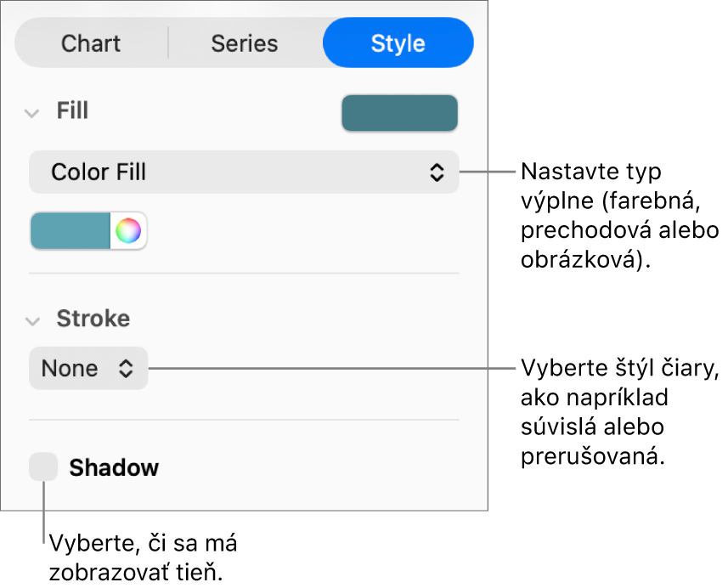Open the color wheel picker
This screenshot has width=728, height=588.
tap(128, 231)
